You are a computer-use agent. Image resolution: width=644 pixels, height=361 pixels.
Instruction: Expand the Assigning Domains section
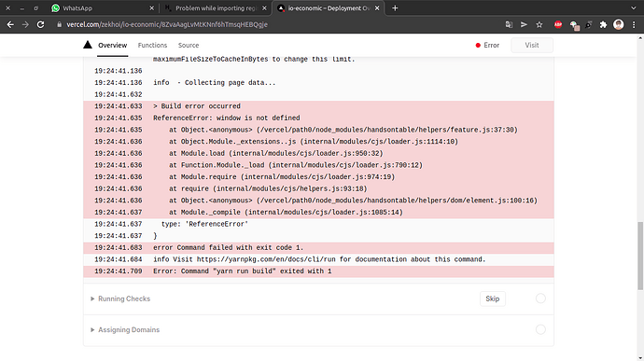point(125,330)
